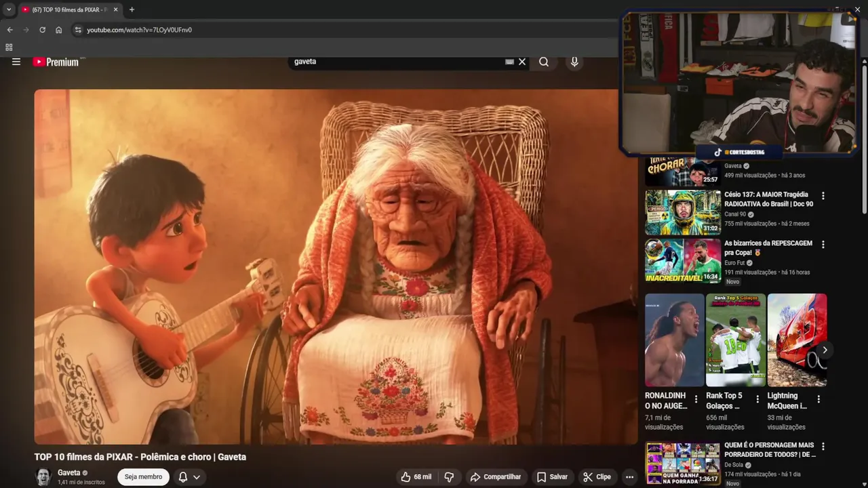
Task: Open the RONALDINHO NO AUGE short thumbnail
Action: point(675,340)
